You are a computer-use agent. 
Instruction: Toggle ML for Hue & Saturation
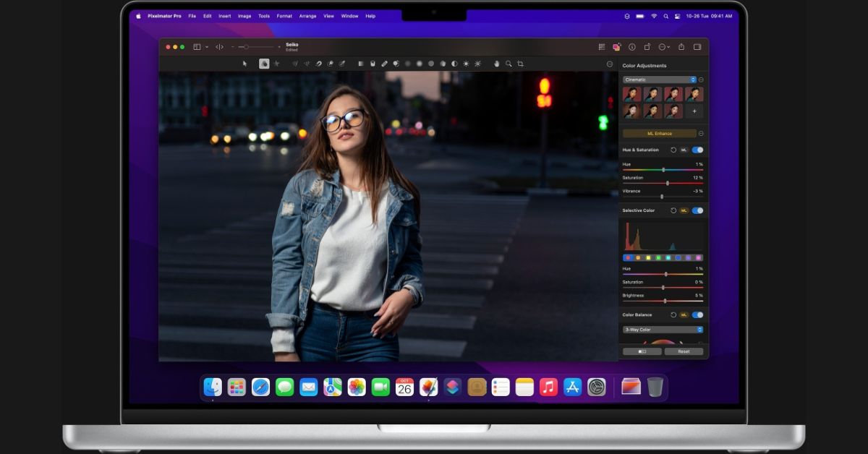point(684,150)
